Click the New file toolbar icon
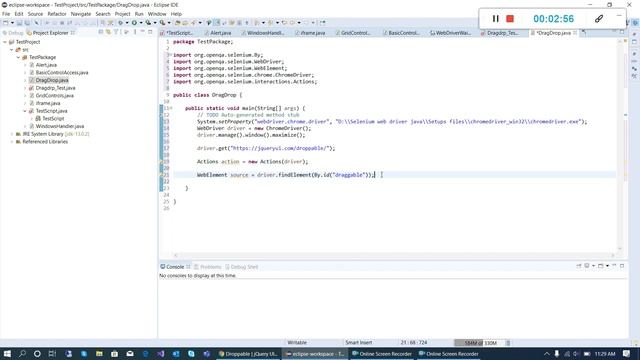Image resolution: width=640 pixels, height=360 pixels. (6, 23)
